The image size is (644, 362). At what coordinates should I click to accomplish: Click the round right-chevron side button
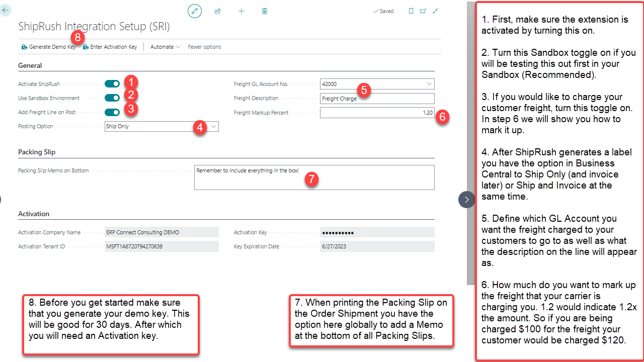(x=467, y=200)
